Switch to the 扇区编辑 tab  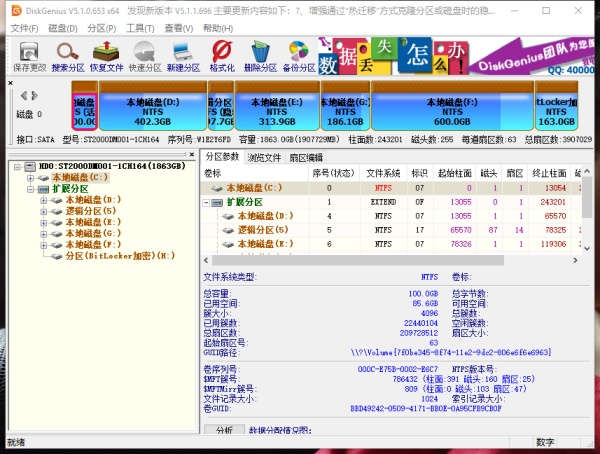click(306, 157)
